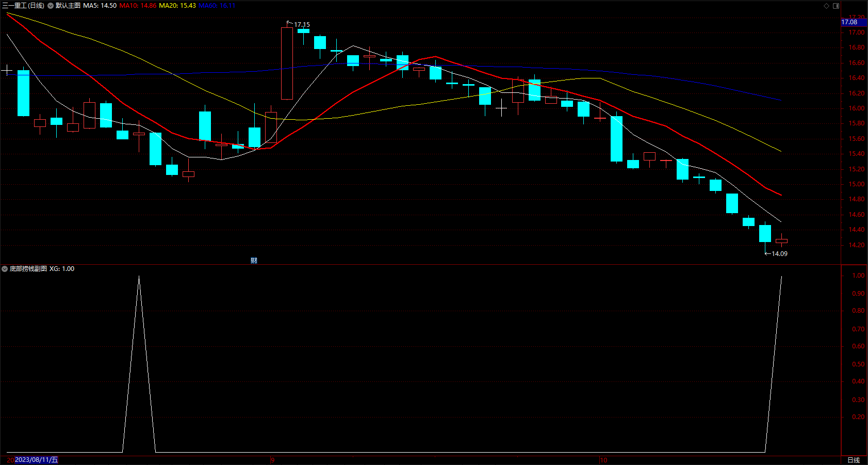Select the MA5: 14.50 indicator label
The image size is (868, 465).
[x=100, y=6]
